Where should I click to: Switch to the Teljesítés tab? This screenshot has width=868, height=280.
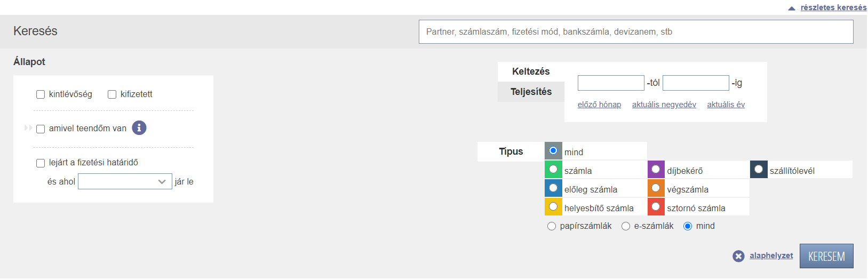point(531,92)
